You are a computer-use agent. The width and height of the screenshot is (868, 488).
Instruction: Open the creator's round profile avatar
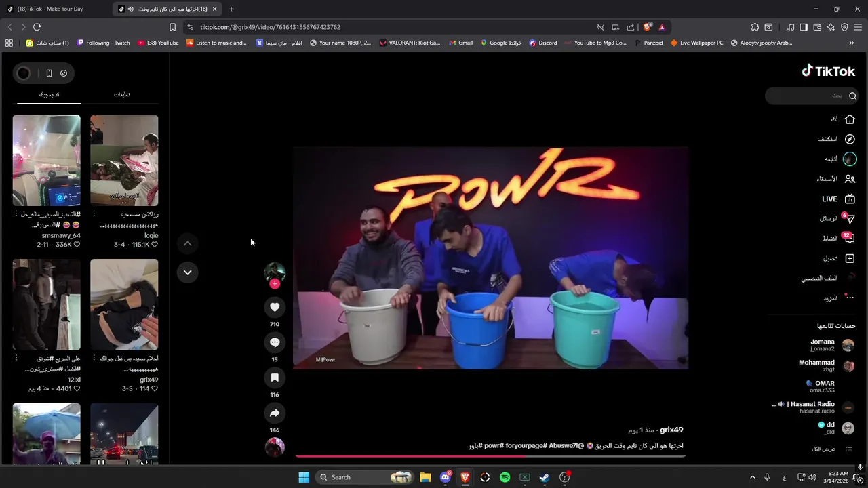(275, 272)
